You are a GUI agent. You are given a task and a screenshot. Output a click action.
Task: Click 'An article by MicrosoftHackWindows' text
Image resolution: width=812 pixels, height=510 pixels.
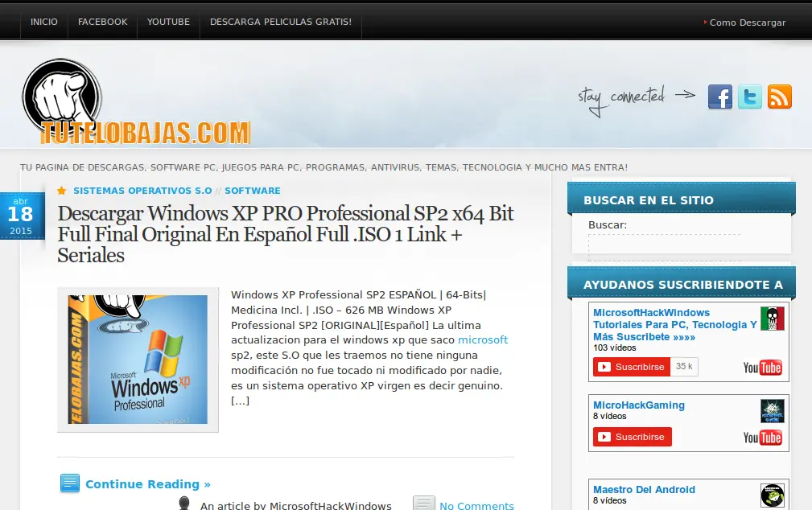pyautogui.click(x=295, y=505)
